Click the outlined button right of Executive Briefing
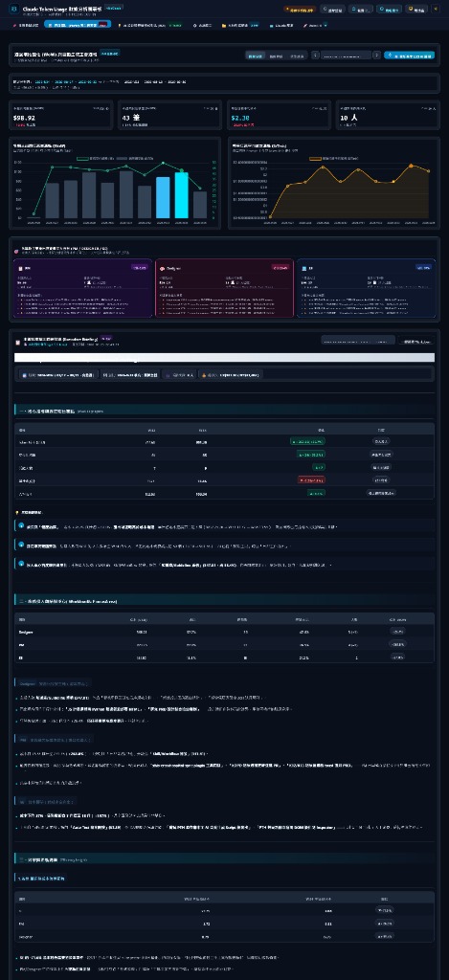Image resolution: width=449 pixels, height=980 pixels. [416, 341]
